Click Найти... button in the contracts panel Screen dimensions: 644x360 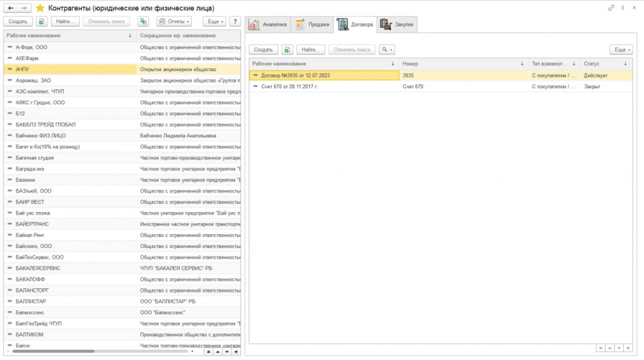tap(311, 49)
